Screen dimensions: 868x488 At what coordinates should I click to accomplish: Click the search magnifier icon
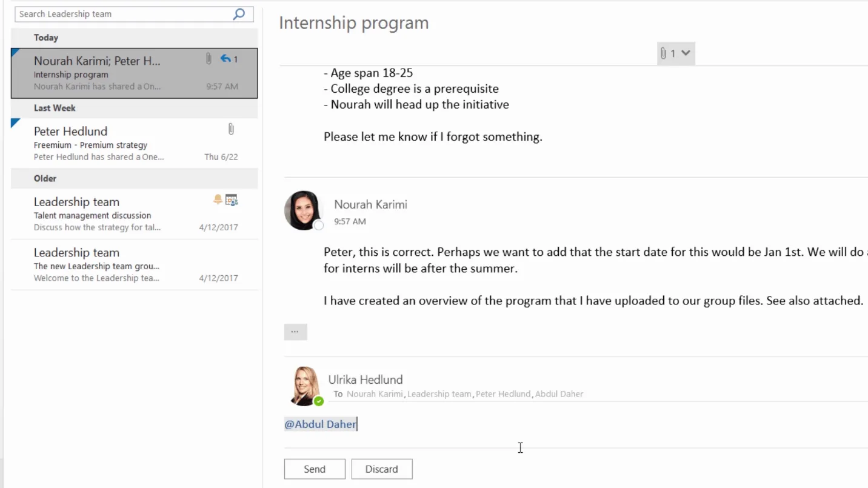tap(239, 13)
